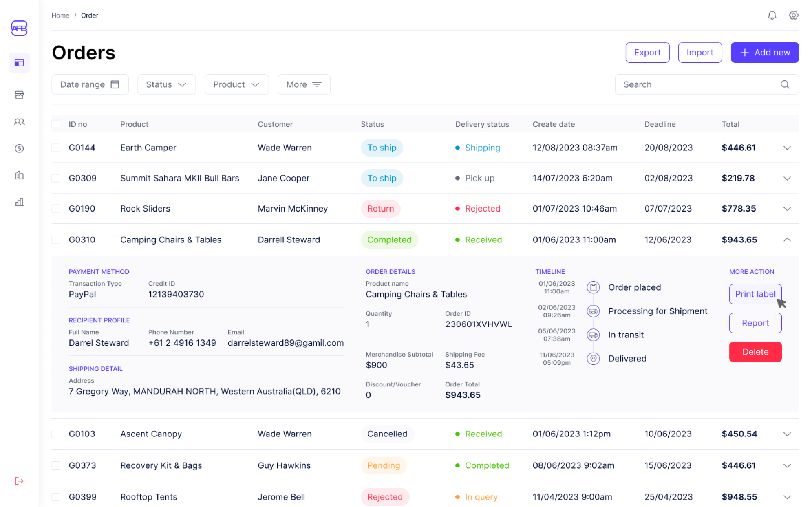Open the bar chart analytics icon
This screenshot has height=507, width=812.
click(19, 202)
